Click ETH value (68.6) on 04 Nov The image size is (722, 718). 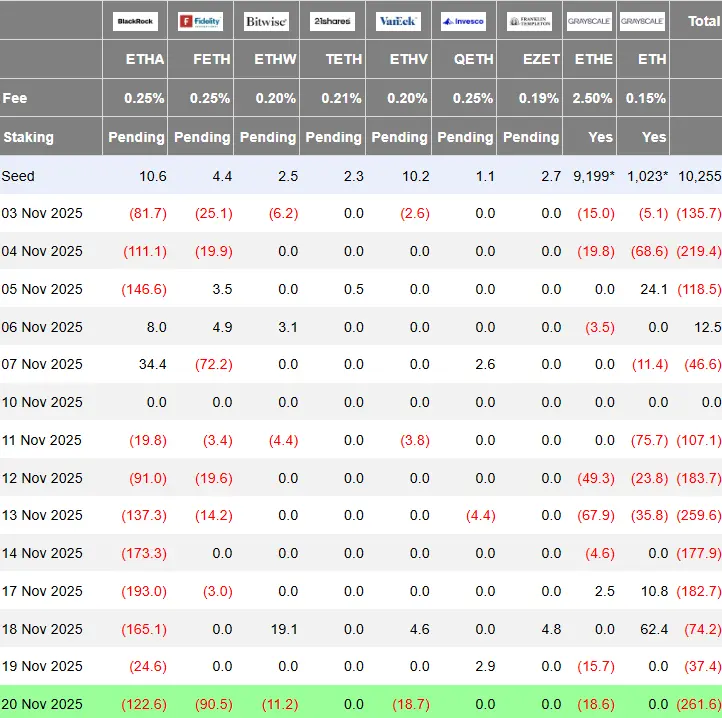[649, 251]
